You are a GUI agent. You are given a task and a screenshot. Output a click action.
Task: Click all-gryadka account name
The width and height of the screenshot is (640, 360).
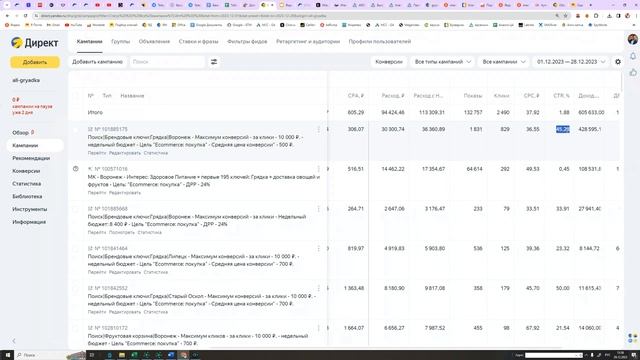point(26,80)
